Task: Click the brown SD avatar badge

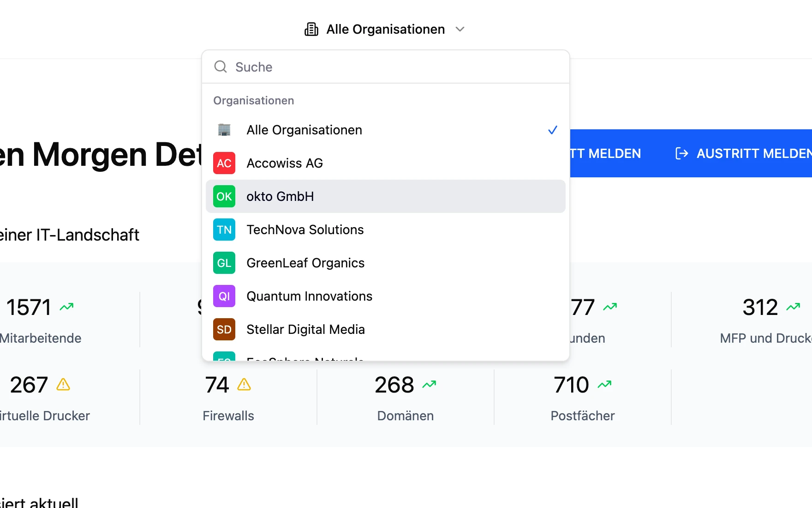Action: 224,329
